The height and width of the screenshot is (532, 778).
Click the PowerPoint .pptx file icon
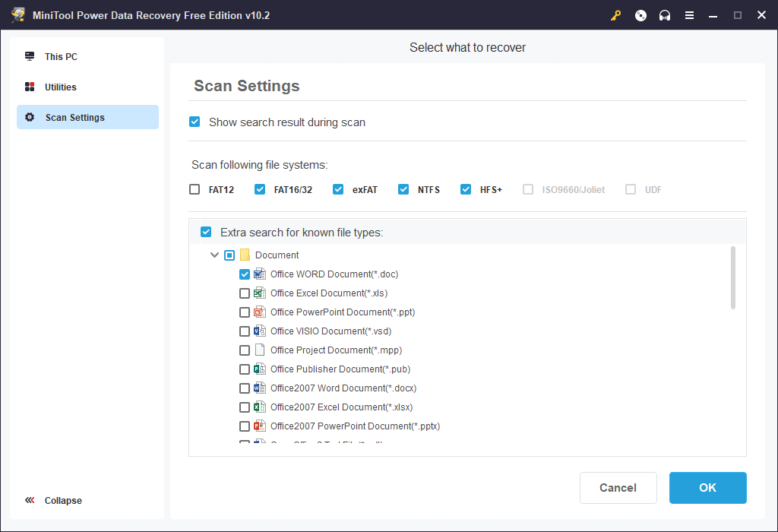tap(260, 426)
